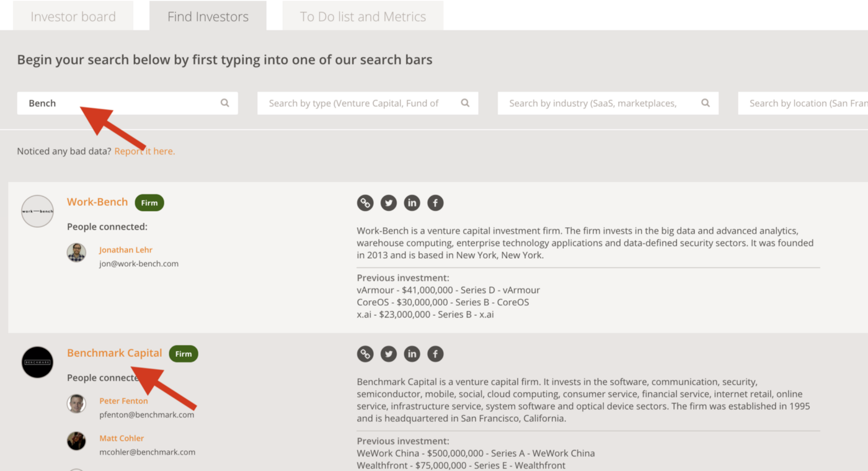
Task: Open Work-Bench's Twitter profile icon
Action: 389,203
